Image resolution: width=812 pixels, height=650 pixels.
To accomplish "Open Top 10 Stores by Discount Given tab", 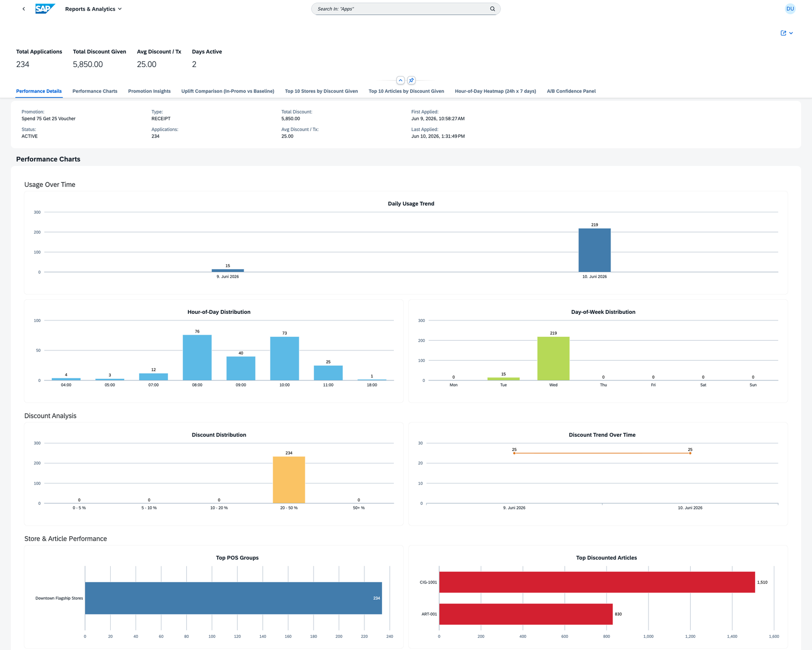I will point(321,91).
